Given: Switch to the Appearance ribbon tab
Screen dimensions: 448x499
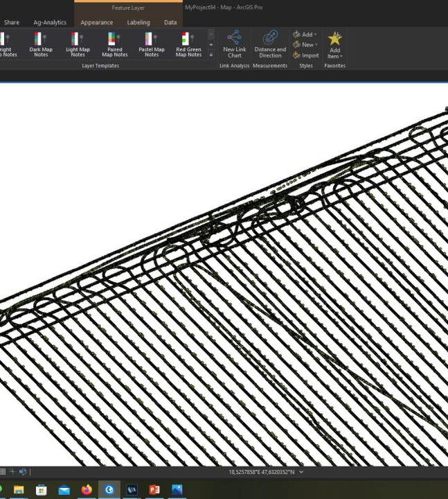Looking at the screenshot, I should pyautogui.click(x=96, y=22).
